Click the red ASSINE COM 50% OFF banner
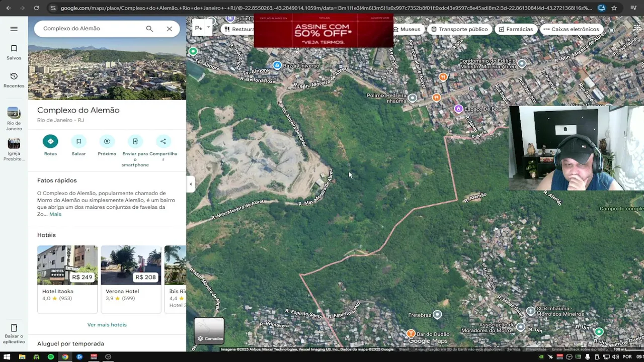This screenshot has width=644, height=362. [x=323, y=31]
